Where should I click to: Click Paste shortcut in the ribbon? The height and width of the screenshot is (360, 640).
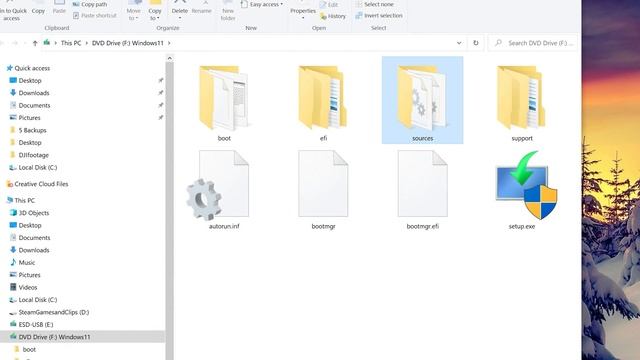[x=95, y=16]
